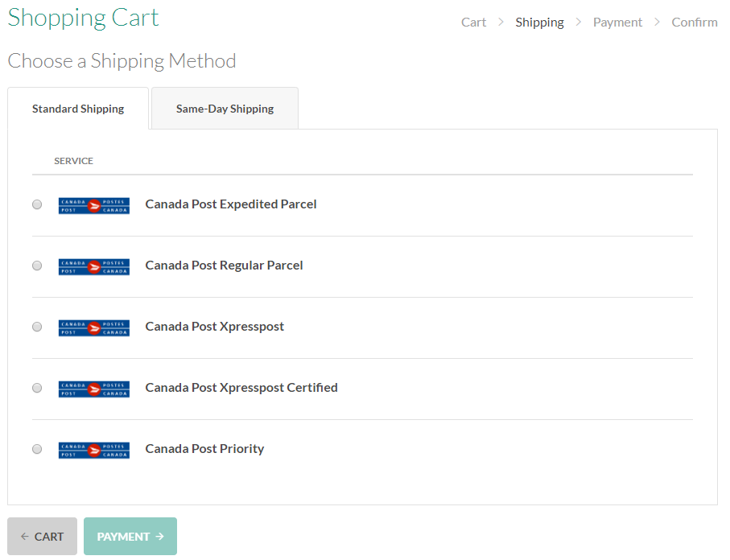730x560 pixels.
Task: Choose the Canada Post Xpresspost radio option
Action: tap(37, 327)
